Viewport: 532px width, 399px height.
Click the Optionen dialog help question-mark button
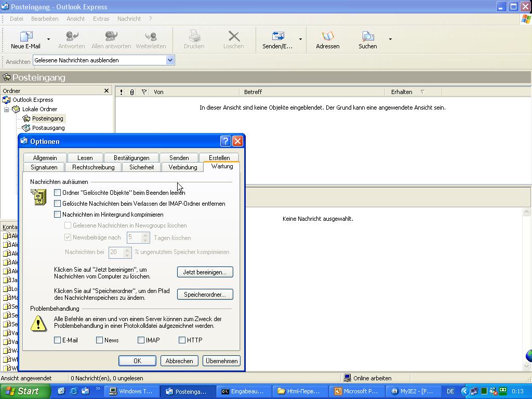click(x=225, y=141)
